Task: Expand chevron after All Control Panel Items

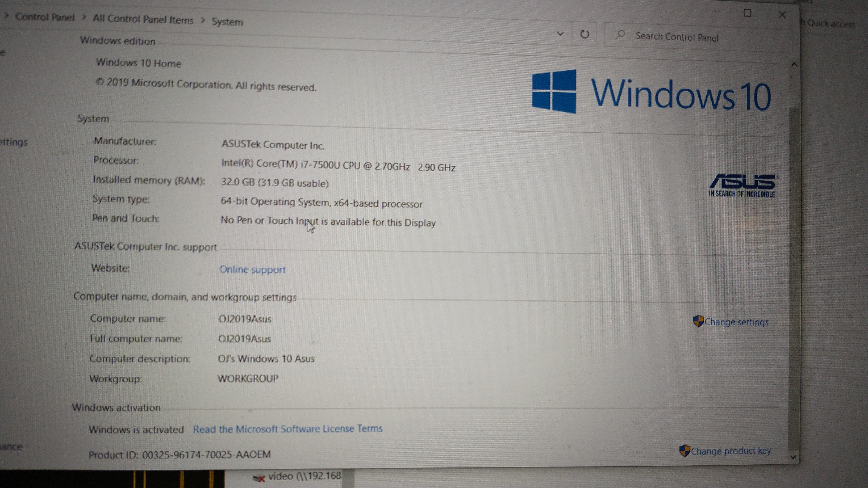Action: [x=203, y=20]
